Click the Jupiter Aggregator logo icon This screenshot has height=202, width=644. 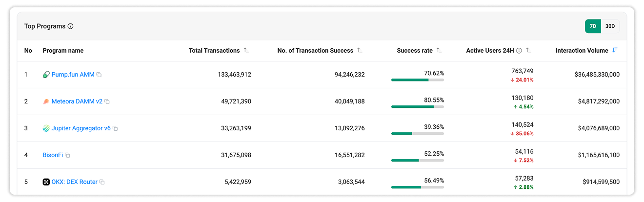click(x=46, y=128)
